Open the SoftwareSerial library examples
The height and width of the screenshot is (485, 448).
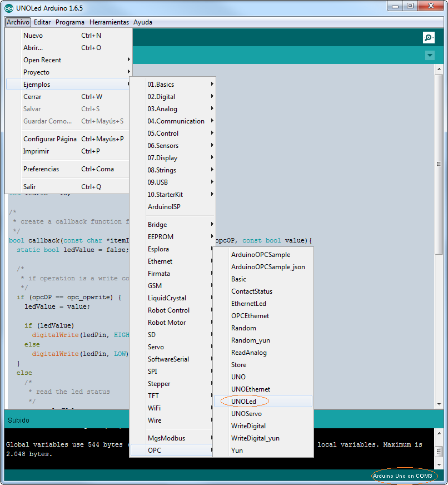tap(172, 359)
